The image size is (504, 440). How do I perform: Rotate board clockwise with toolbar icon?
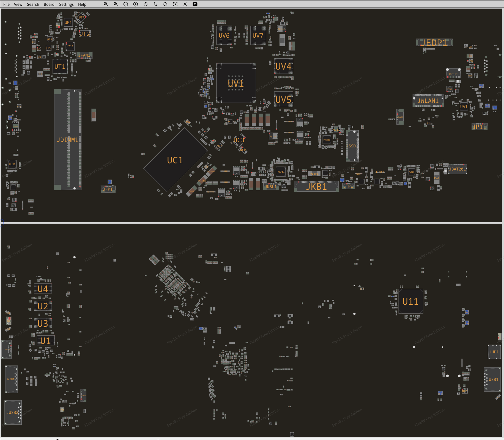(165, 4)
